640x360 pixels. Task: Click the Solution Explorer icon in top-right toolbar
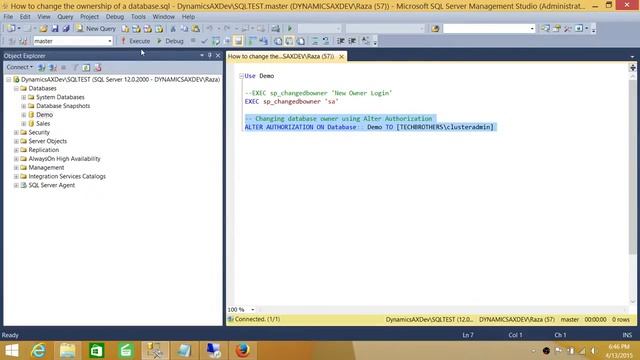(545, 29)
